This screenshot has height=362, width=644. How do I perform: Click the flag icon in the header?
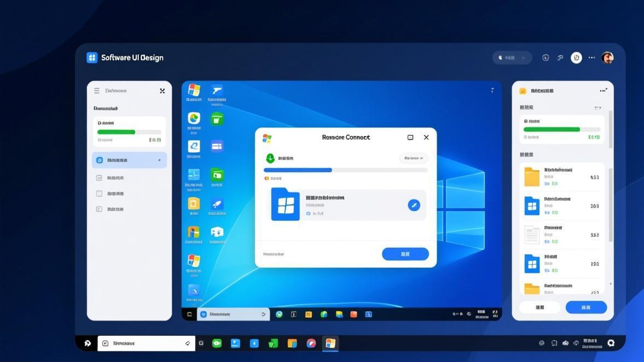(560, 58)
